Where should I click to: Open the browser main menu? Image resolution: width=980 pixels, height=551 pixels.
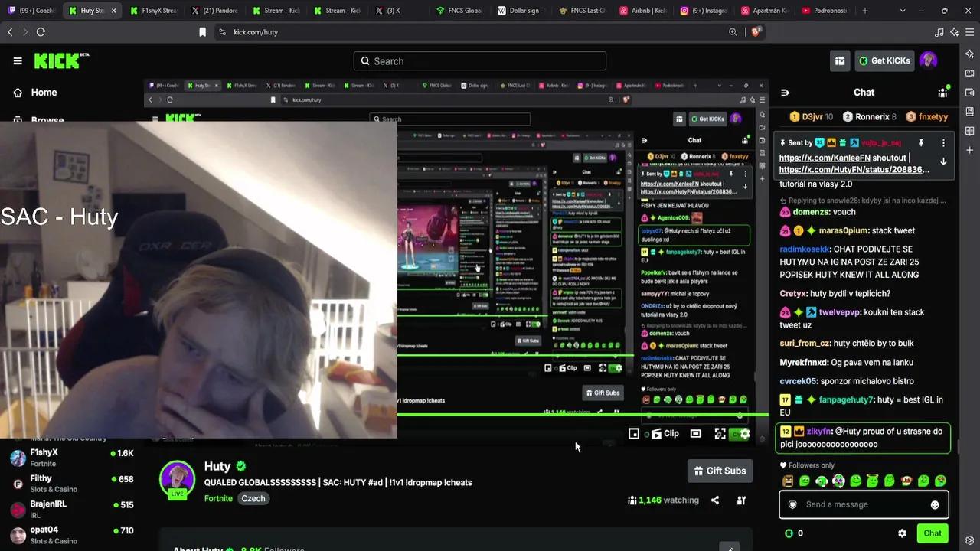tap(969, 32)
